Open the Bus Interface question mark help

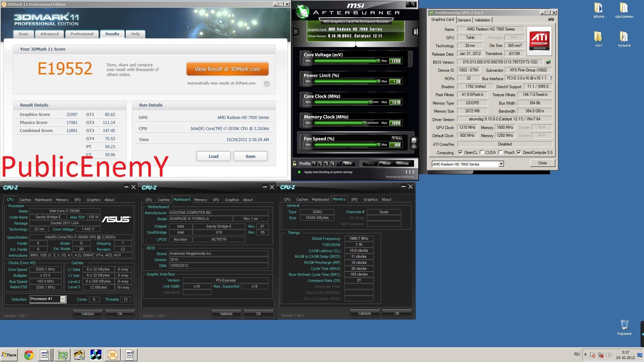click(551, 78)
